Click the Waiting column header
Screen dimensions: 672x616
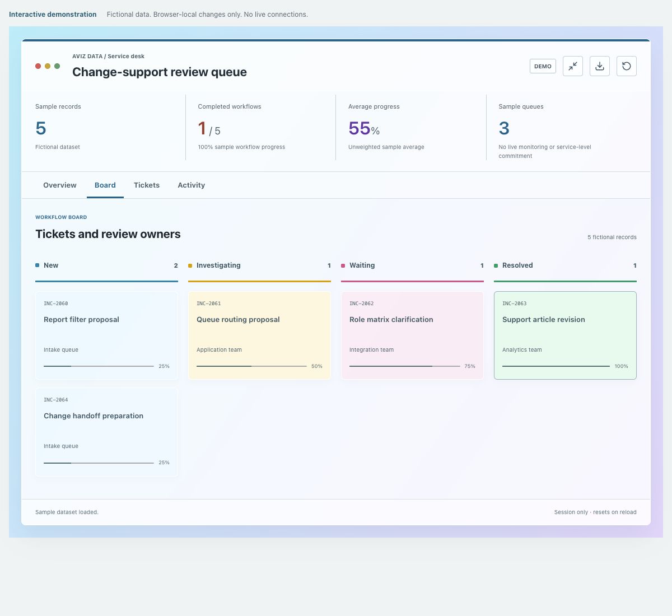pos(412,265)
